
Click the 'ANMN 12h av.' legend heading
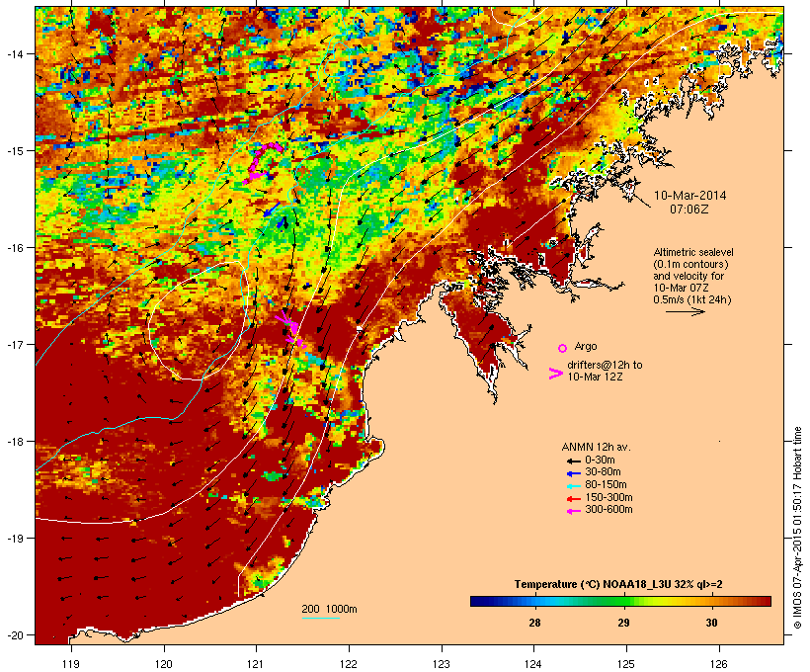(596, 447)
